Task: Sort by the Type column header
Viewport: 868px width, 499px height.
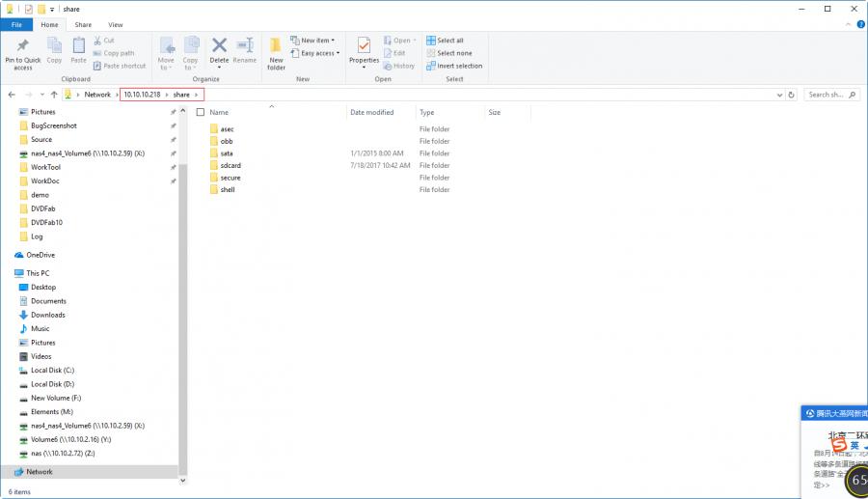Action: [x=426, y=112]
